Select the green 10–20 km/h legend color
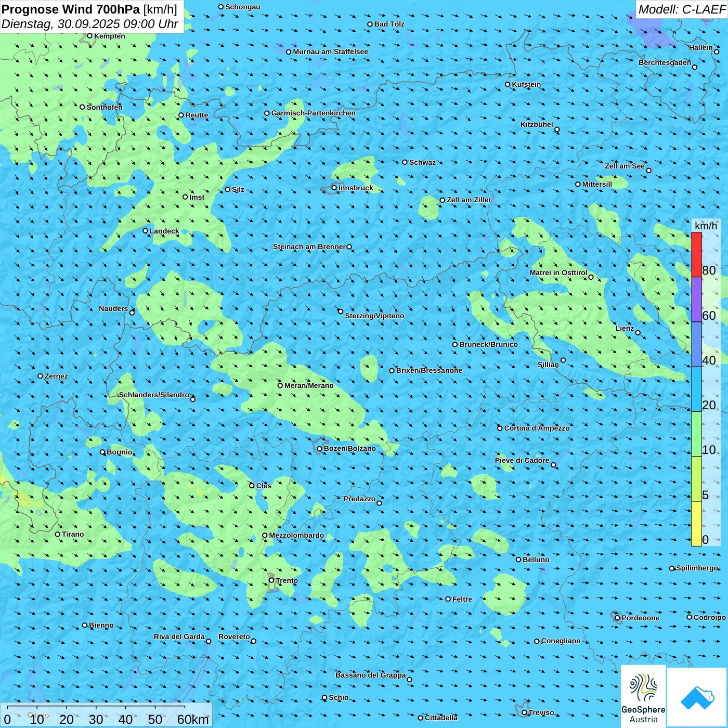This screenshot has width=728, height=728. (696, 434)
